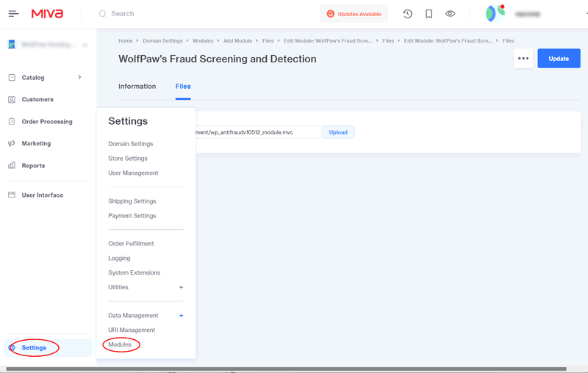Open User Management
Screen dimensions: 588x373
tap(133, 173)
